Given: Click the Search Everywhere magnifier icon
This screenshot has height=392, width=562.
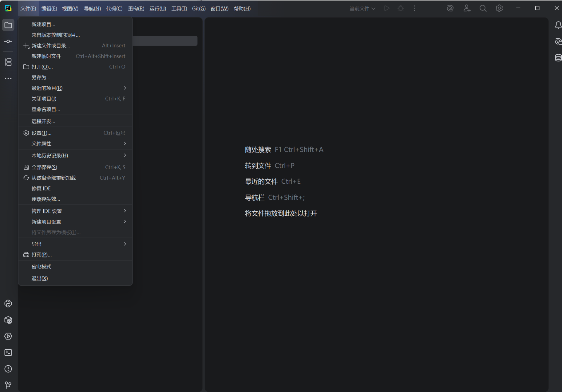Looking at the screenshot, I should pyautogui.click(x=483, y=8).
